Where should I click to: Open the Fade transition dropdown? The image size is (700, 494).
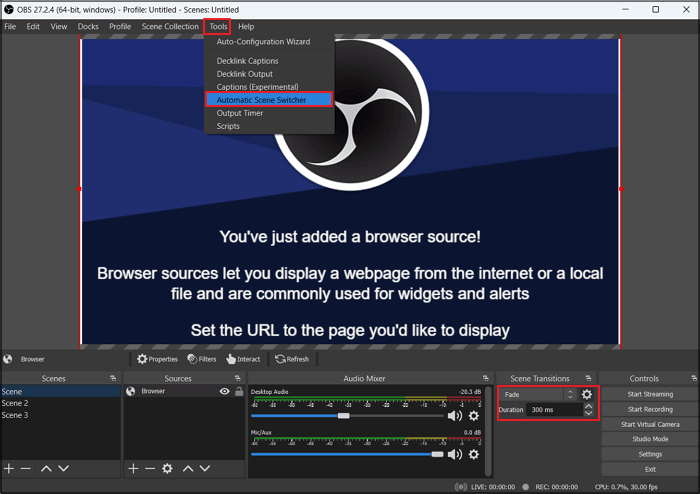pos(538,394)
